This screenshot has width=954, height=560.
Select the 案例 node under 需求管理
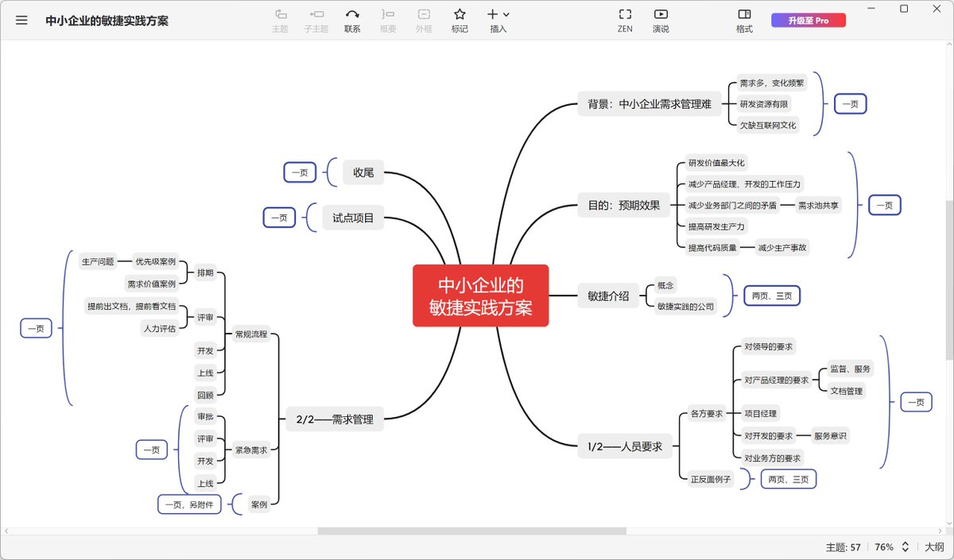258,504
